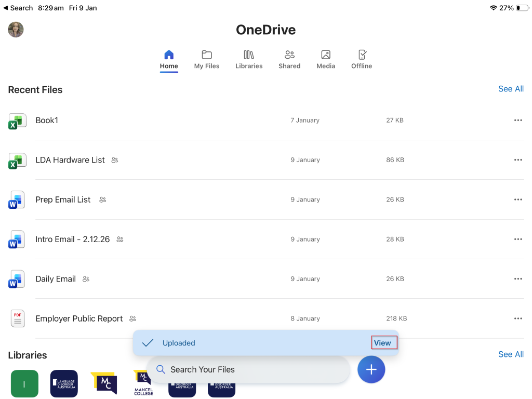
Task: Switch to the Home tab
Action: (169, 60)
